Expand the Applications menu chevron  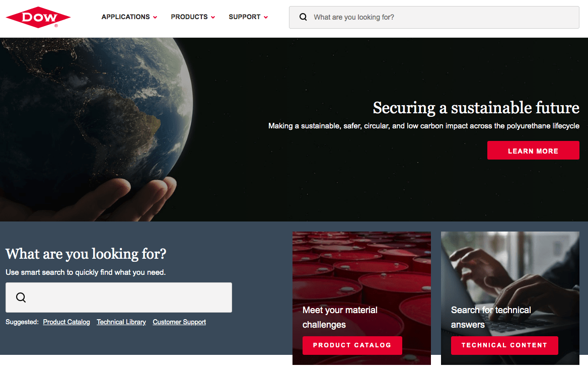[155, 18]
